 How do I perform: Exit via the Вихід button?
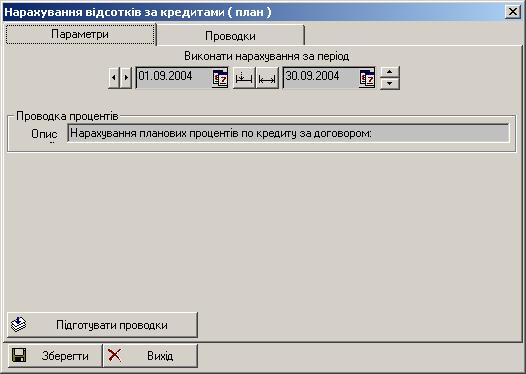pos(150,356)
